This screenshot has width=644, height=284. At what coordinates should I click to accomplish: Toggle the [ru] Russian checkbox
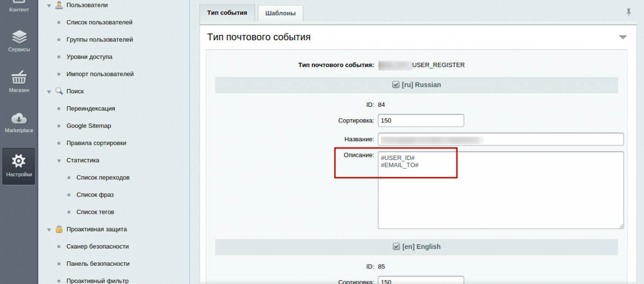(396, 85)
